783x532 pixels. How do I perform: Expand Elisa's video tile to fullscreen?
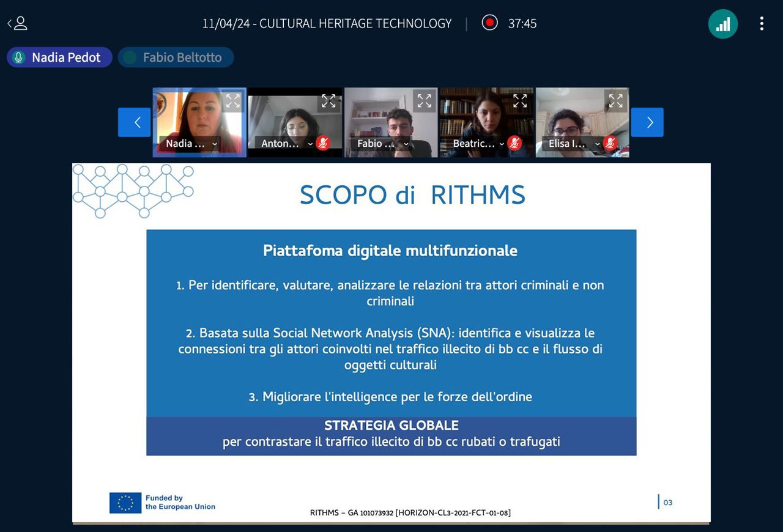(x=615, y=102)
